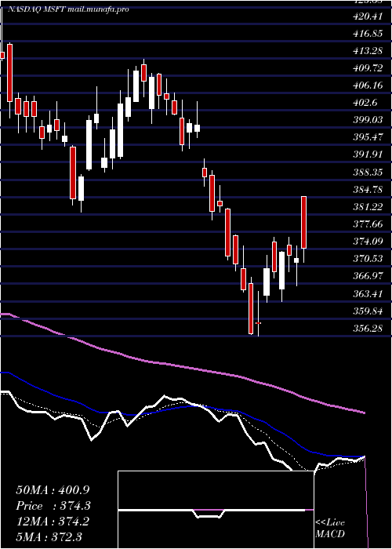392x549 pixels.
Task: Click the 50MA : 400.9 readout
Action: point(53,490)
